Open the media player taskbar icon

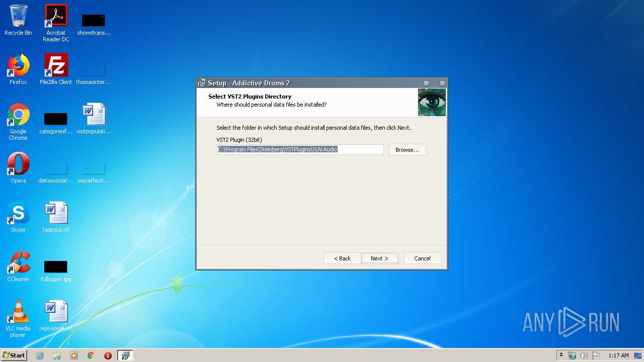pos(74,355)
